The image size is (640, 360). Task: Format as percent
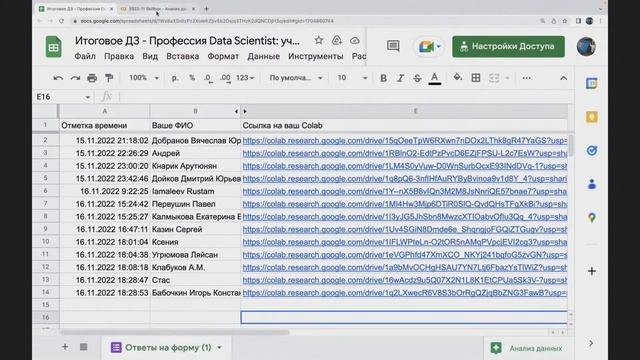192,78
